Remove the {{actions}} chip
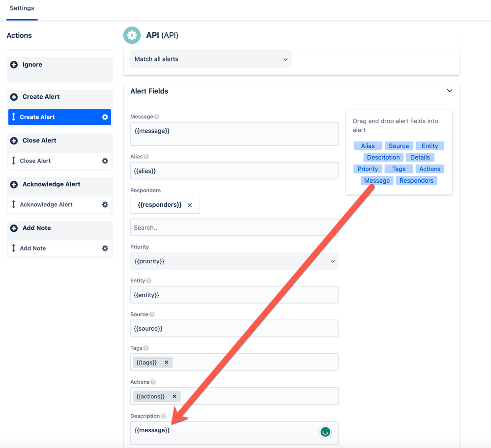This screenshot has height=448, width=491. point(174,396)
